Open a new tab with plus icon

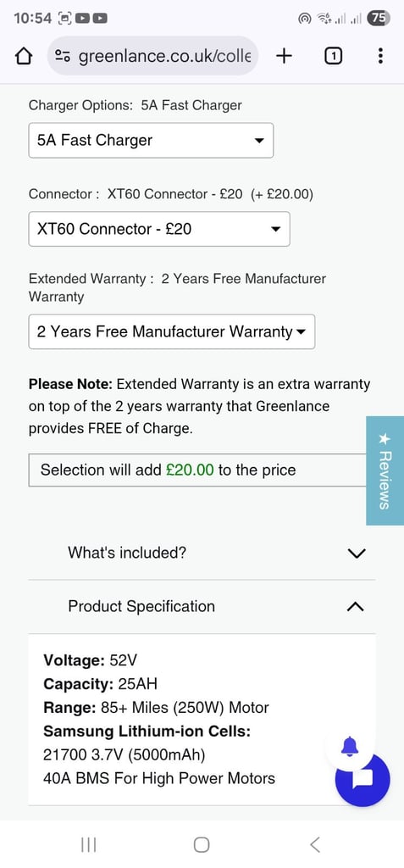coord(284,55)
